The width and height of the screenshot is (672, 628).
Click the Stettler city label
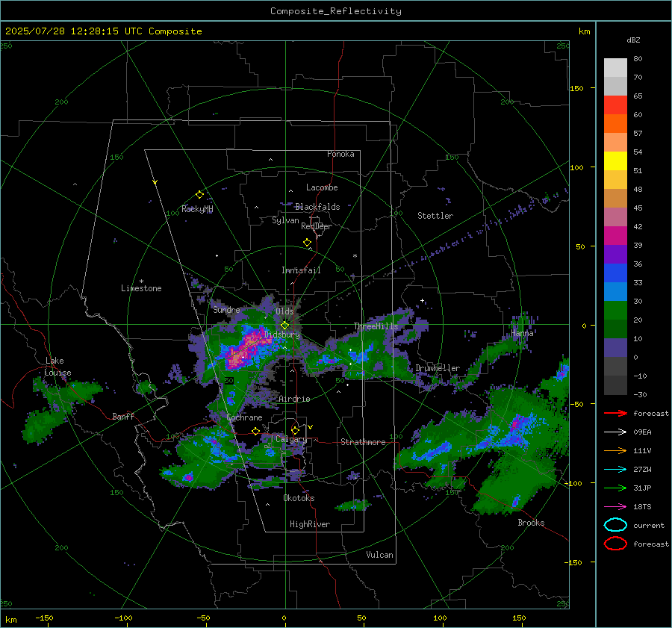[435, 216]
